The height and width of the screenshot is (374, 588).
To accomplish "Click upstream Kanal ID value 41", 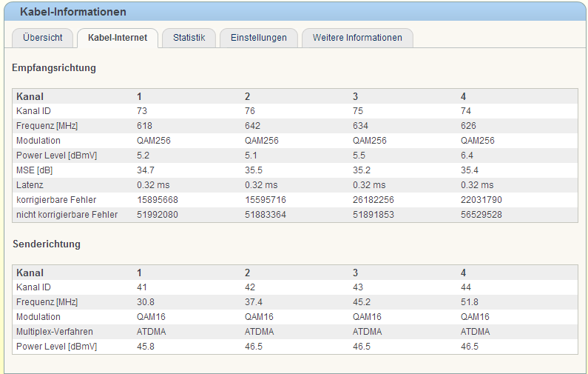I will click(x=142, y=287).
